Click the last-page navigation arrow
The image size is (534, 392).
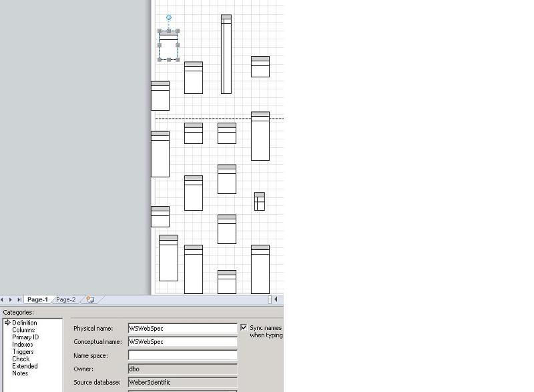pos(19,300)
